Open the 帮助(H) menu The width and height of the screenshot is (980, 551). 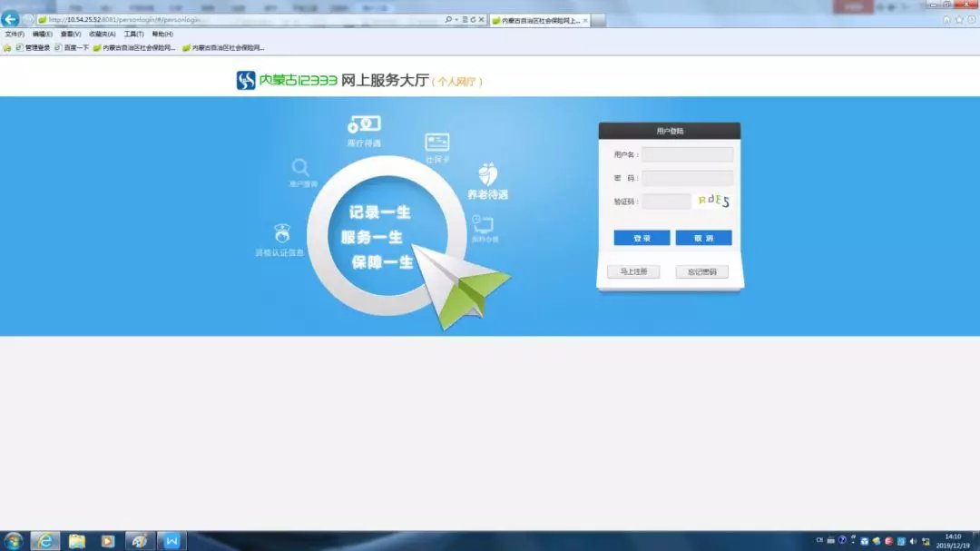(162, 34)
